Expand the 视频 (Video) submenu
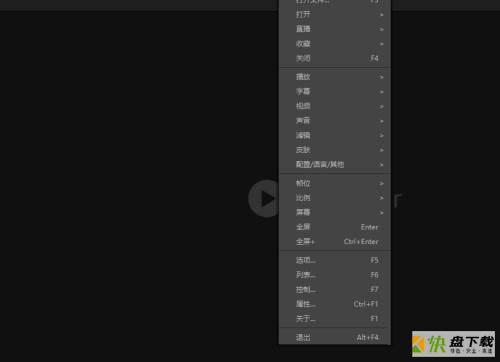The height and width of the screenshot is (362, 500). pyautogui.click(x=335, y=106)
